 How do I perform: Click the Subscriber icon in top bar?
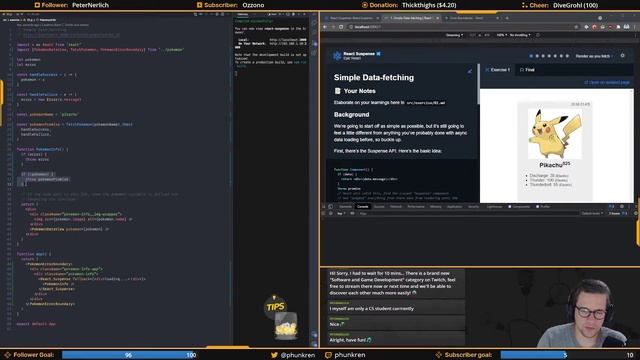point(200,5)
